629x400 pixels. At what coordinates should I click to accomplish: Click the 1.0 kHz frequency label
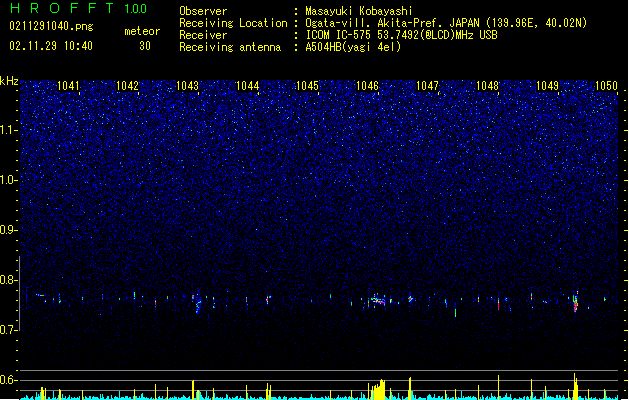click(x=9, y=180)
